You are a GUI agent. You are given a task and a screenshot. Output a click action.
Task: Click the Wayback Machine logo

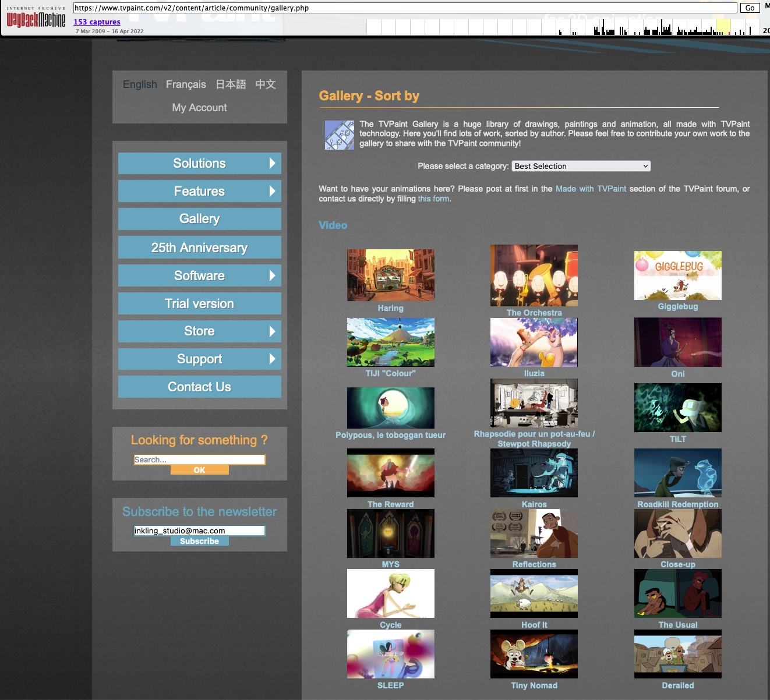(36, 18)
